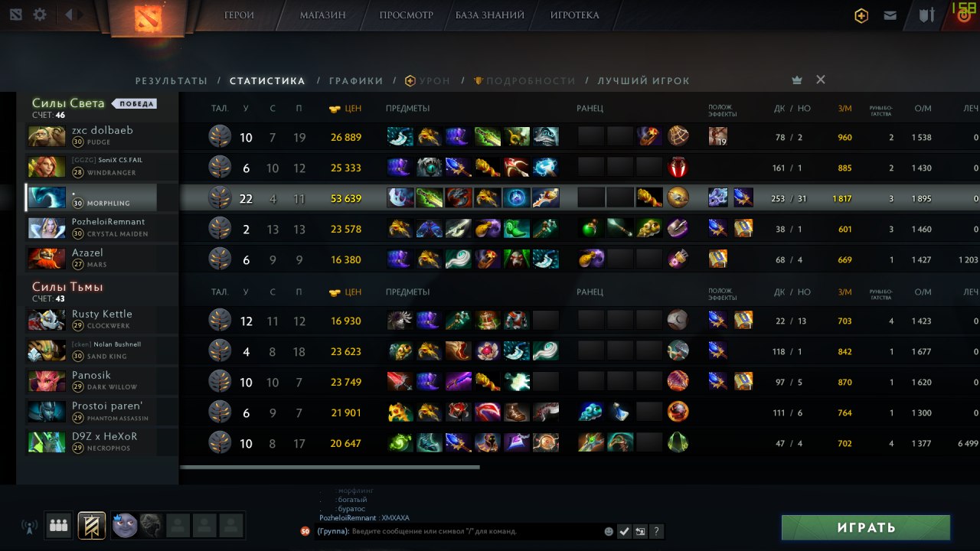Toggle the chat checkmark button
This screenshot has height=551, width=980.
click(624, 531)
